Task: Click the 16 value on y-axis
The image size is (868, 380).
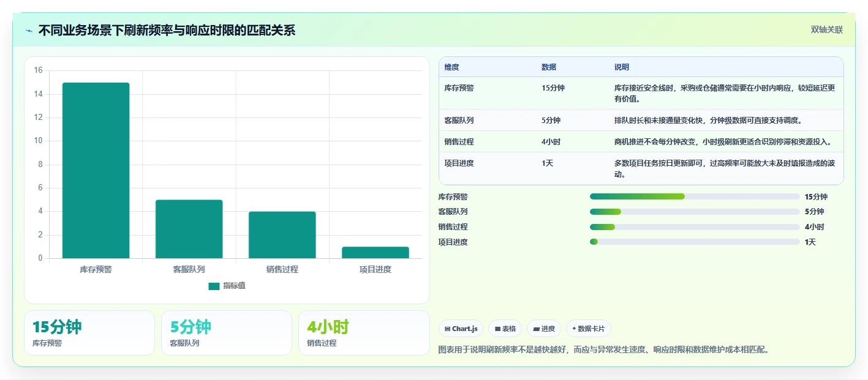Action: point(38,70)
